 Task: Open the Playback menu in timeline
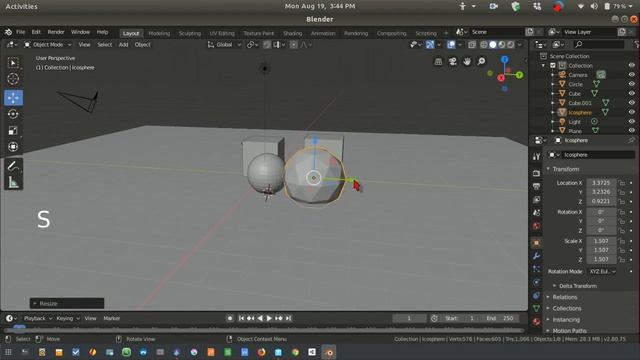(x=38, y=318)
